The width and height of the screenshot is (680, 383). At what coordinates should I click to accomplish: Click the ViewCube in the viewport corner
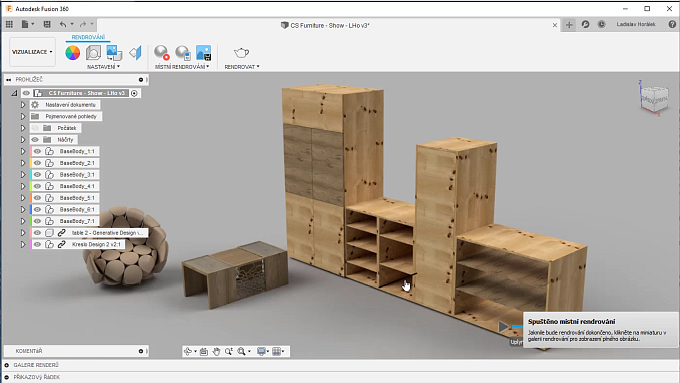[x=654, y=98]
